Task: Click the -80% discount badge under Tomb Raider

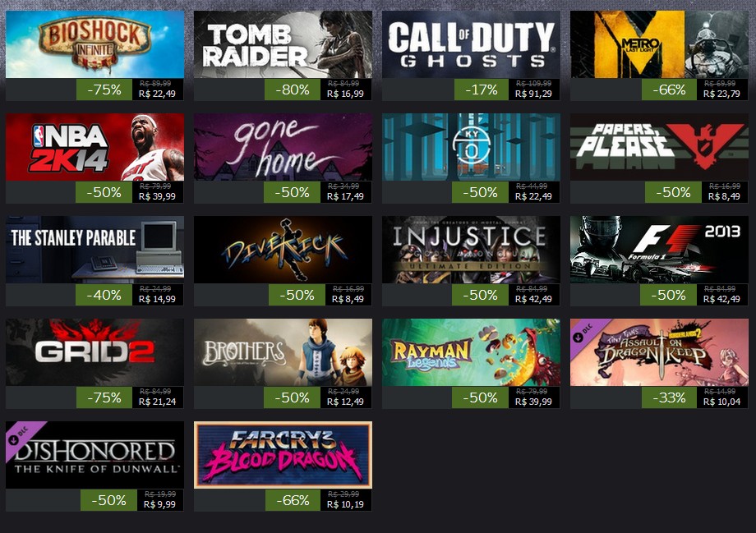Action: 293,90
